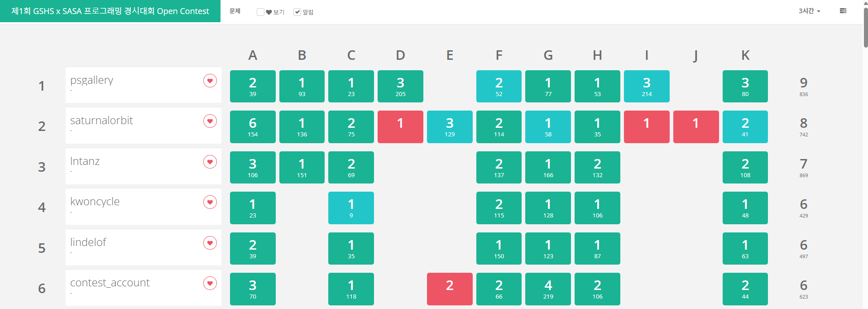Select problem column header K

pos(745,55)
